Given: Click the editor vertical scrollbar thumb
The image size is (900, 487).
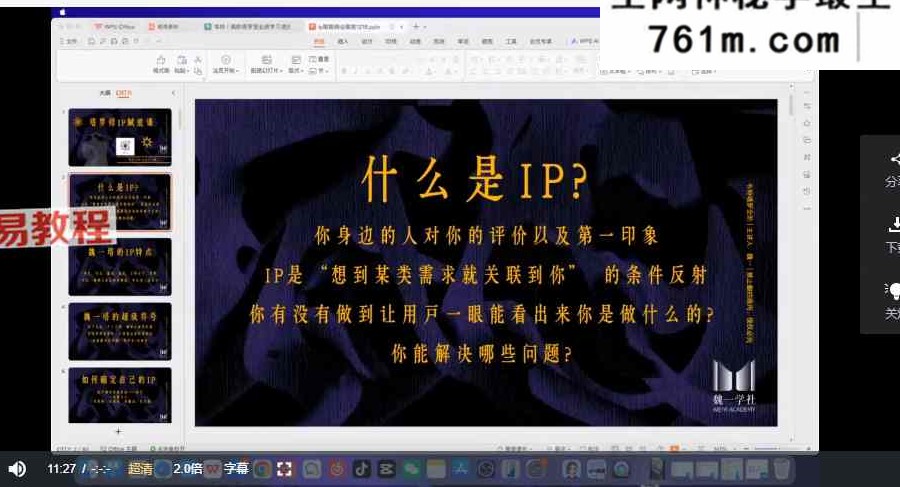Looking at the screenshot, I should click(791, 105).
